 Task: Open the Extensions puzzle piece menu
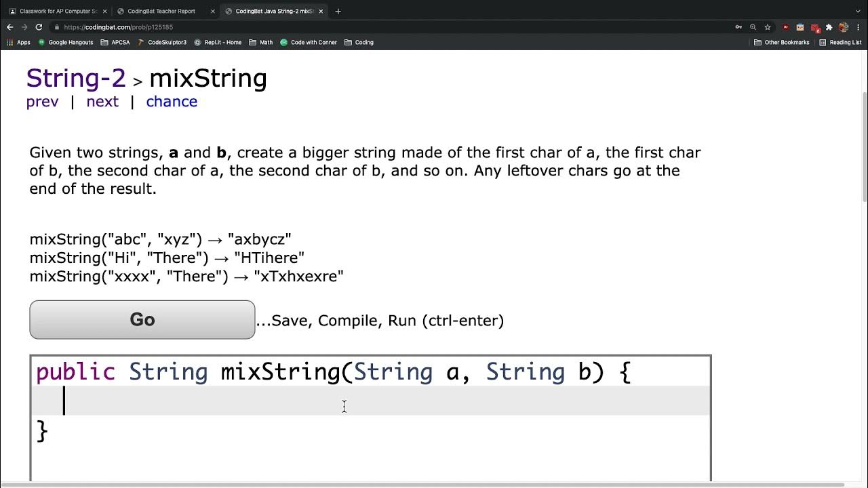(829, 27)
